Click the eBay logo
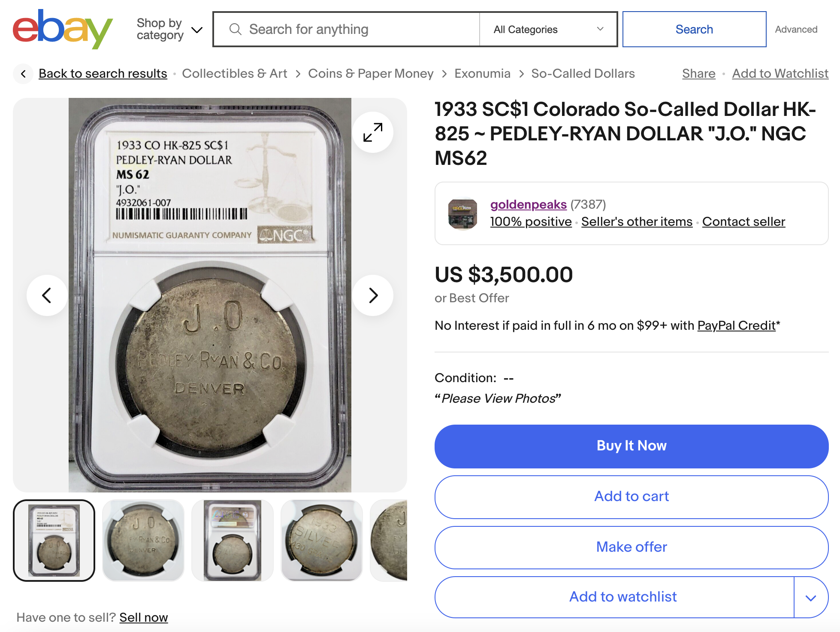 [x=63, y=29]
